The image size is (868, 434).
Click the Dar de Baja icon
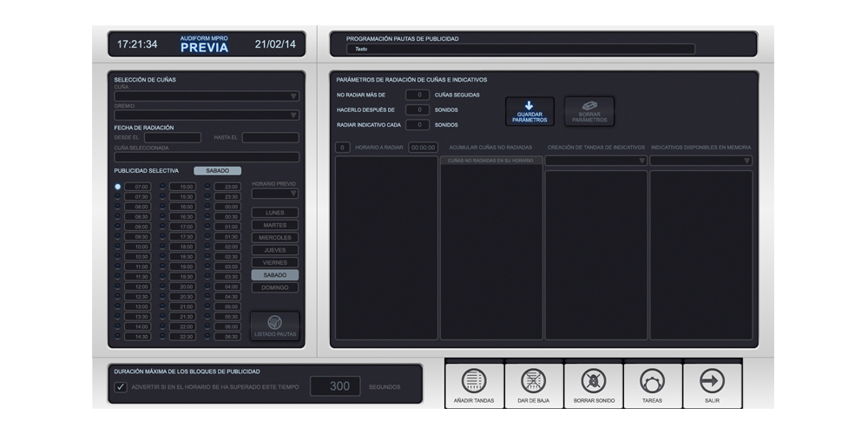(x=534, y=381)
